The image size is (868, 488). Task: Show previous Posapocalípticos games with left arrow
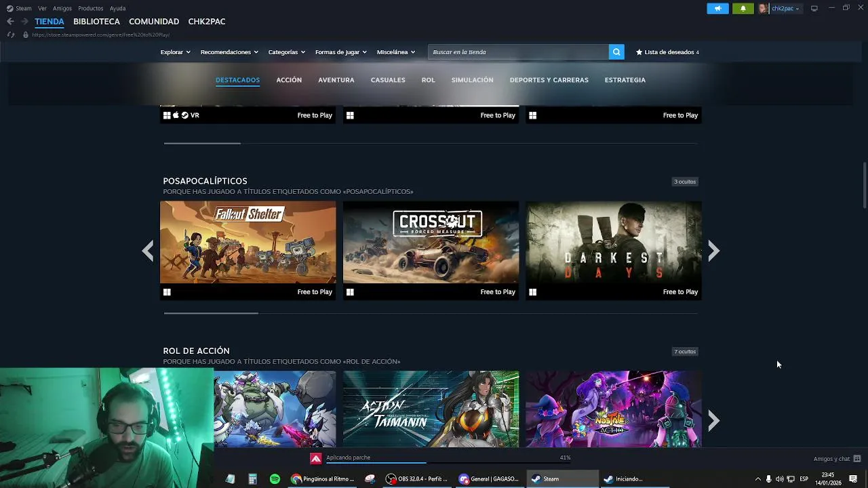pyautogui.click(x=148, y=251)
